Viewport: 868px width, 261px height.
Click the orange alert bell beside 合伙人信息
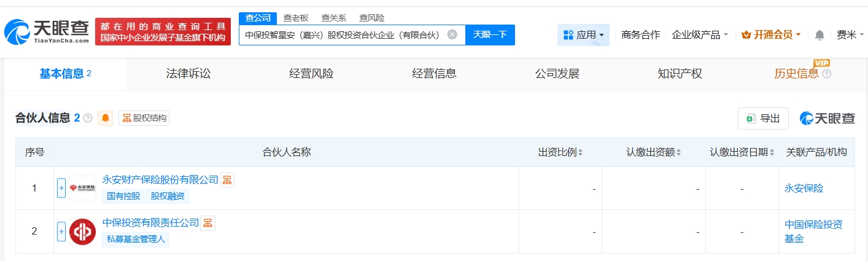(106, 118)
